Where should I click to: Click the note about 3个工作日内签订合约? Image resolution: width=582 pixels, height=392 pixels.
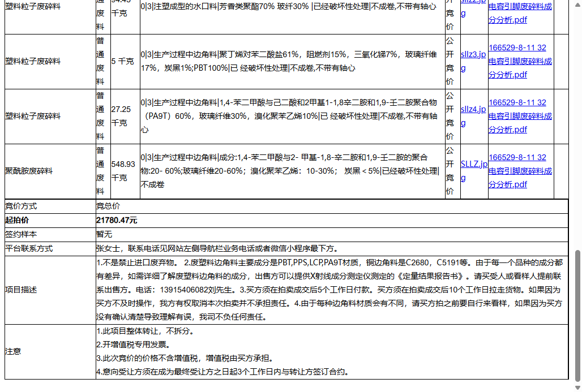pyautogui.click(x=224, y=372)
